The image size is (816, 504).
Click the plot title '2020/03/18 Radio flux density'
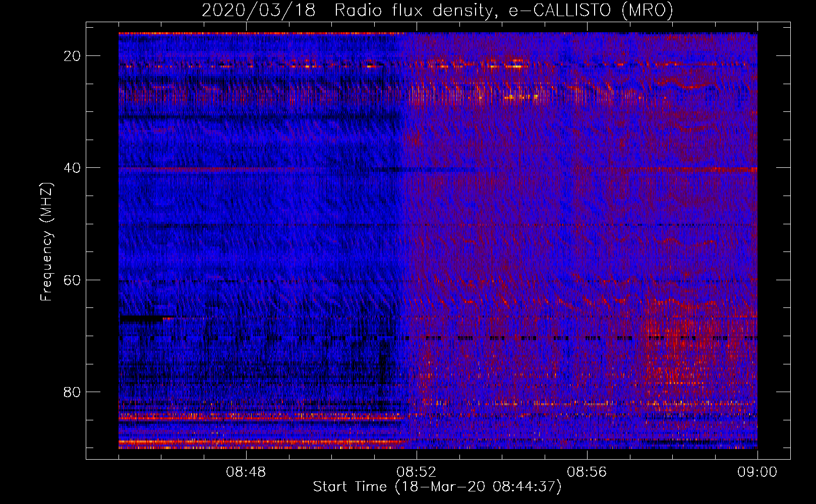click(x=437, y=10)
